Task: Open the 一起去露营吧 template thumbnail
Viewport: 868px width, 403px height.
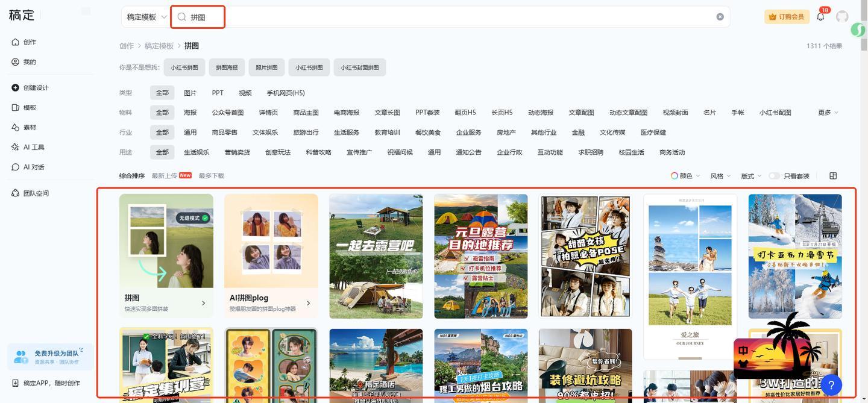Action: coord(376,256)
